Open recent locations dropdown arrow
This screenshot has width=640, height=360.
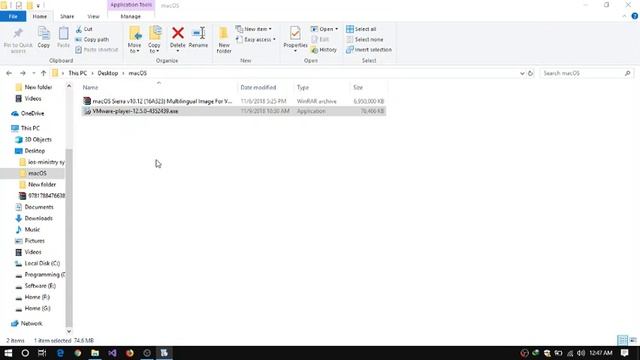pyautogui.click(x=33, y=73)
